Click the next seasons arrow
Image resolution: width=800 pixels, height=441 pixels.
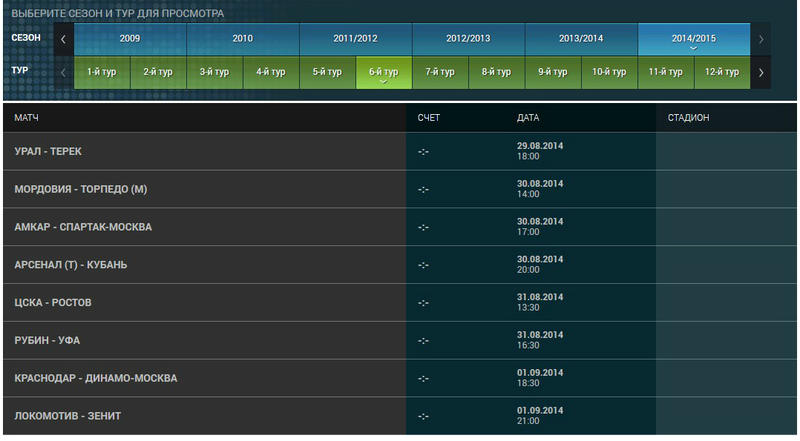point(761,39)
